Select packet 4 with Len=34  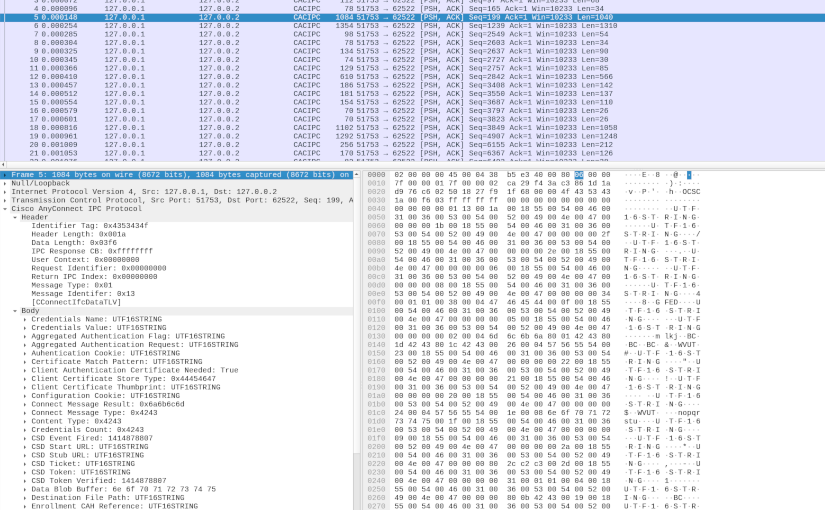tap(412, 9)
